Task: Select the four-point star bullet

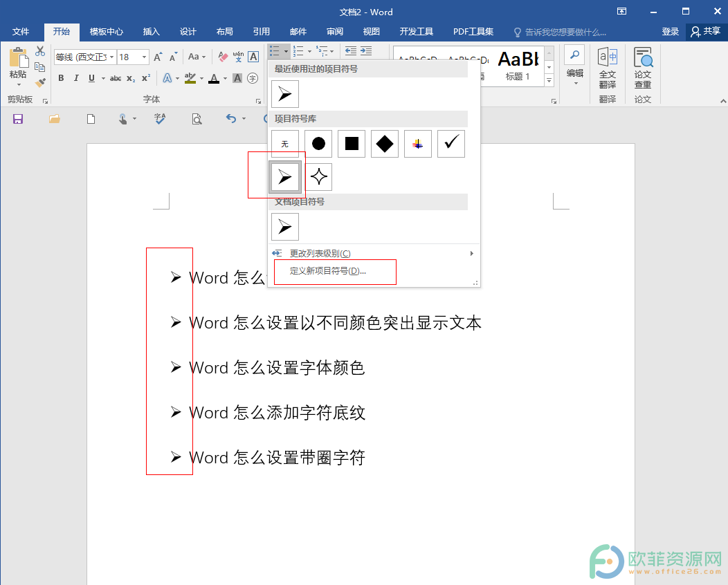Action: point(318,177)
